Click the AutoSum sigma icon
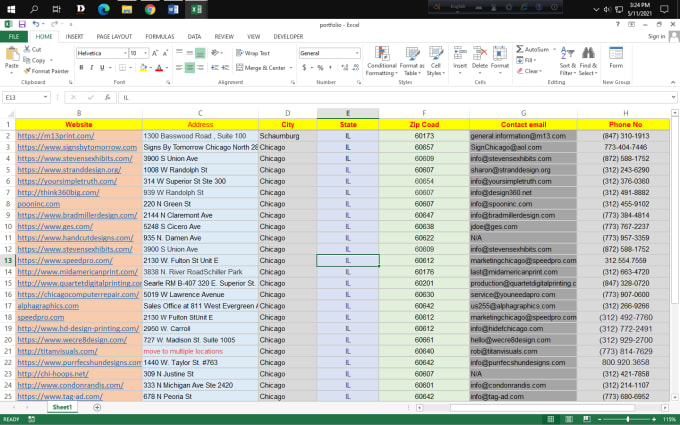This screenshot has height=425, width=680. tap(520, 49)
